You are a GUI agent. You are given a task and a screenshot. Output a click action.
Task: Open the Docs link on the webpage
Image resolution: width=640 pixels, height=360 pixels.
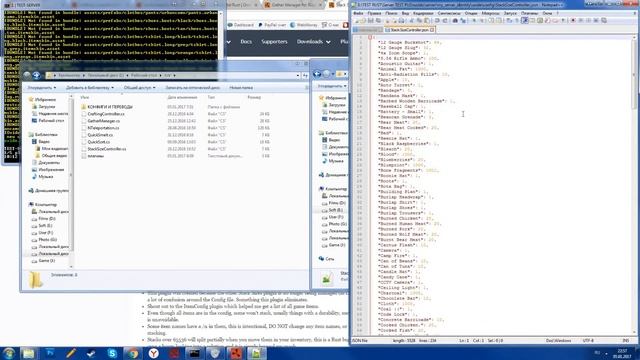click(246, 42)
